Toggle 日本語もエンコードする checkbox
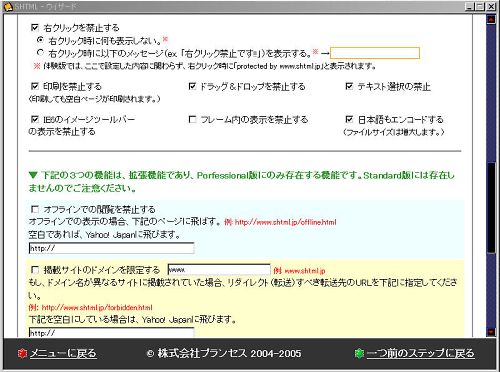This screenshot has height=372, width=500. pyautogui.click(x=349, y=119)
